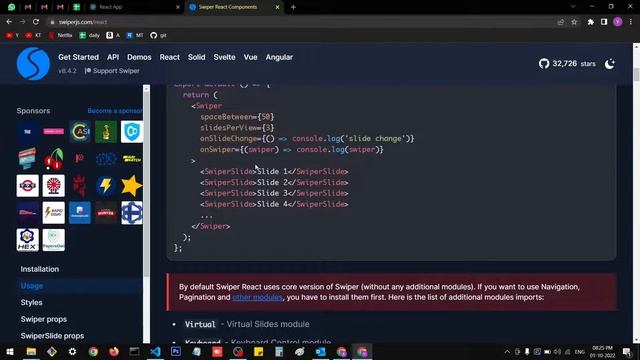The image size is (640, 360).
Task: Open Visual Studio Code from the taskbar
Action: coord(155,351)
